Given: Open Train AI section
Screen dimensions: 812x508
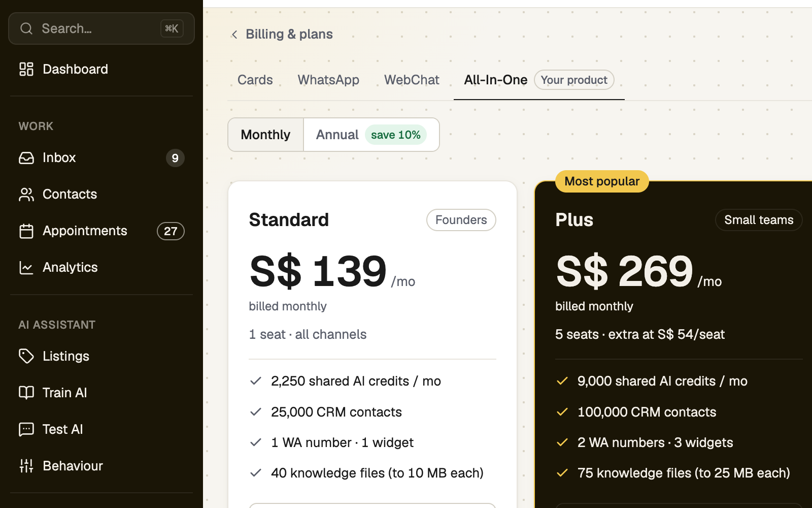Looking at the screenshot, I should point(64,393).
